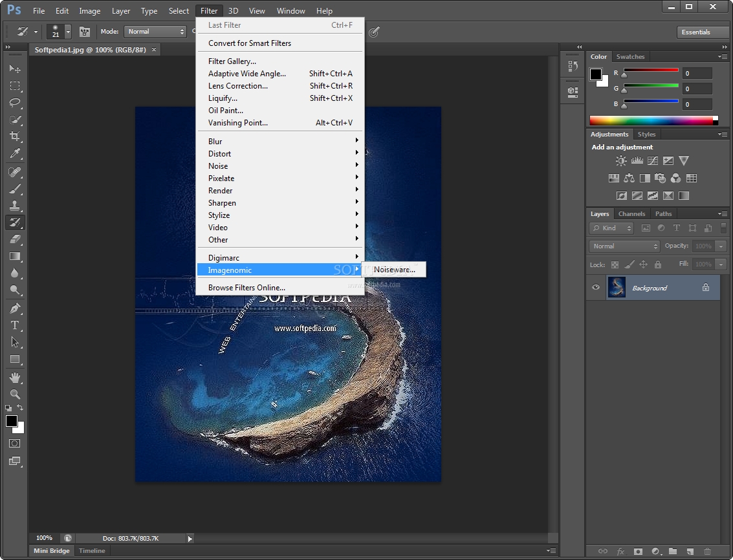
Task: Close the Softpedia1.jpg document tab
Action: (x=154, y=50)
